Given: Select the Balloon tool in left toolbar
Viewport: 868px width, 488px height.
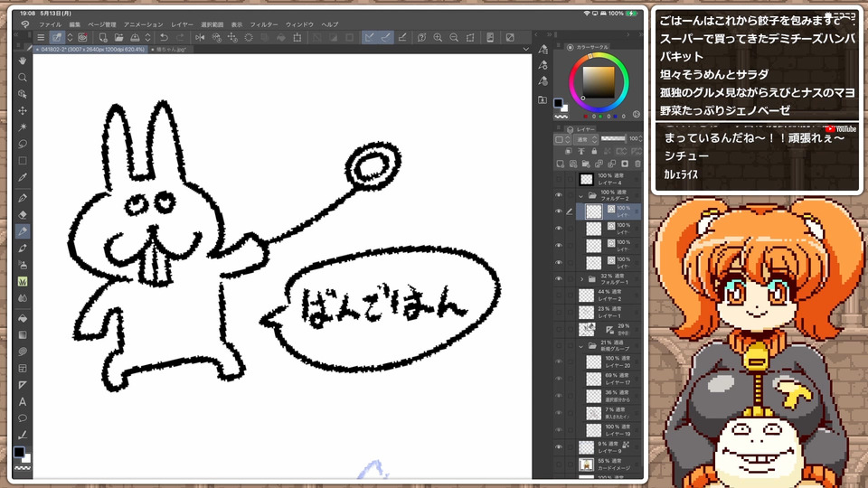Looking at the screenshot, I should [22, 418].
